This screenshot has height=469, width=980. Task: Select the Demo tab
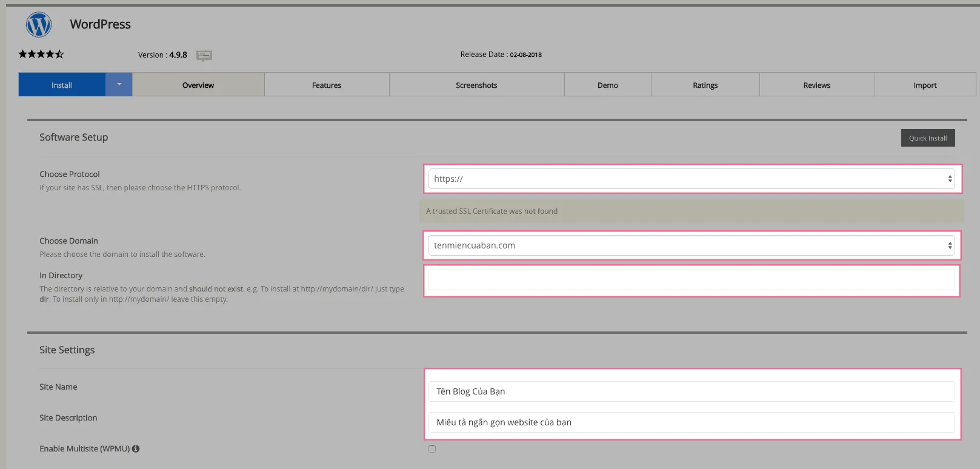click(608, 85)
